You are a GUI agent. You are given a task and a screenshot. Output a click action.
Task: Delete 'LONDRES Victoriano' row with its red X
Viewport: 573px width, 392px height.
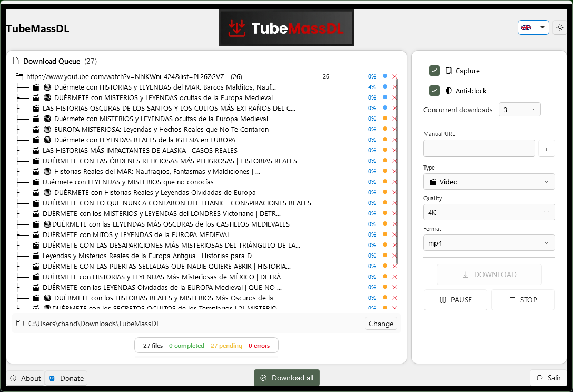tap(394, 213)
